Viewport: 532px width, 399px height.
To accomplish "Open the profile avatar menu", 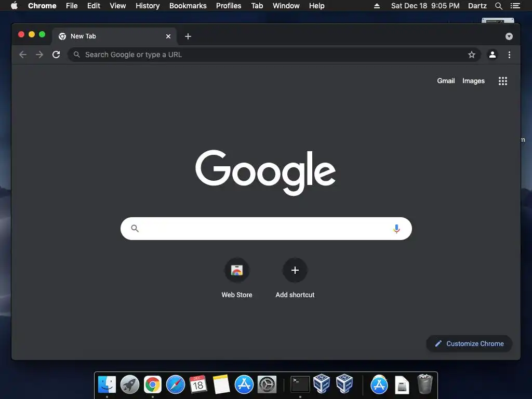I will [x=493, y=55].
